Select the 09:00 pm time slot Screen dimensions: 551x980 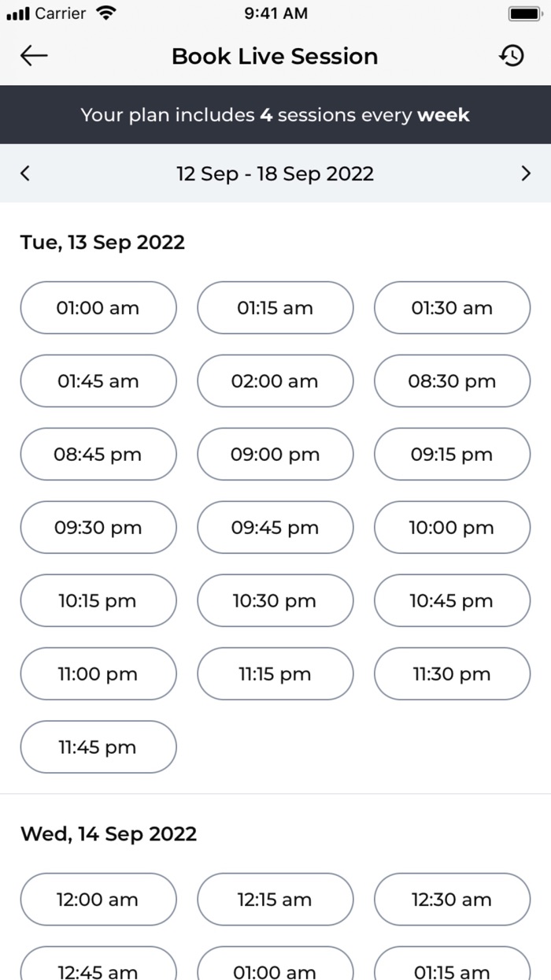click(x=275, y=455)
